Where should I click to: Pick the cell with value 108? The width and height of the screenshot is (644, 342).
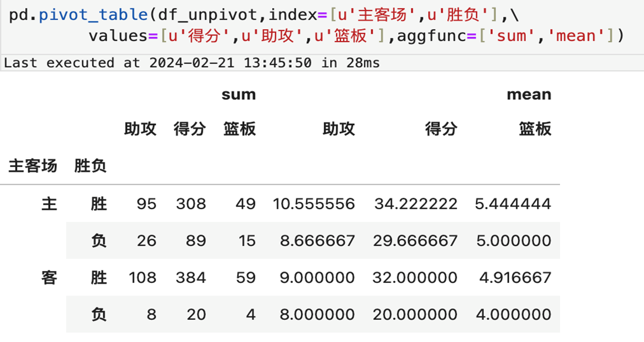coord(143,277)
